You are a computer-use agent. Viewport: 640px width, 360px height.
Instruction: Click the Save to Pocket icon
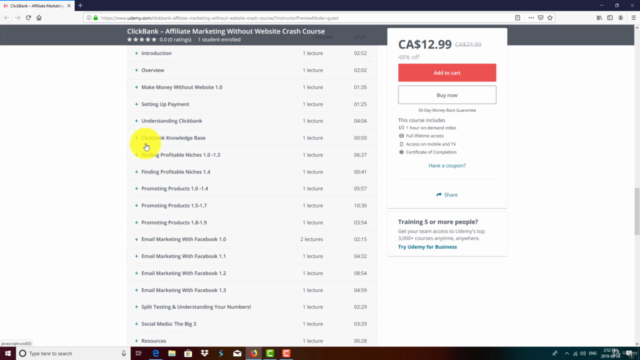pos(540,18)
